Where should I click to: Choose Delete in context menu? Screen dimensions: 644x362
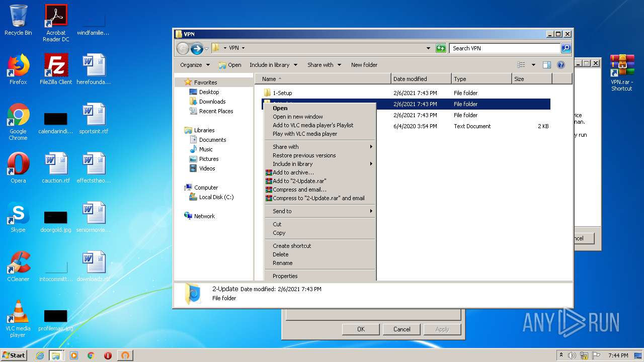[x=320, y=254]
